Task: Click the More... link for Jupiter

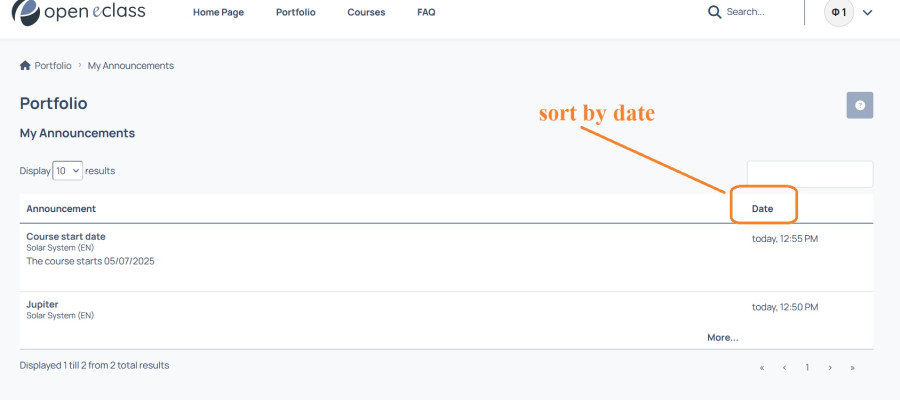Action: pyautogui.click(x=723, y=337)
